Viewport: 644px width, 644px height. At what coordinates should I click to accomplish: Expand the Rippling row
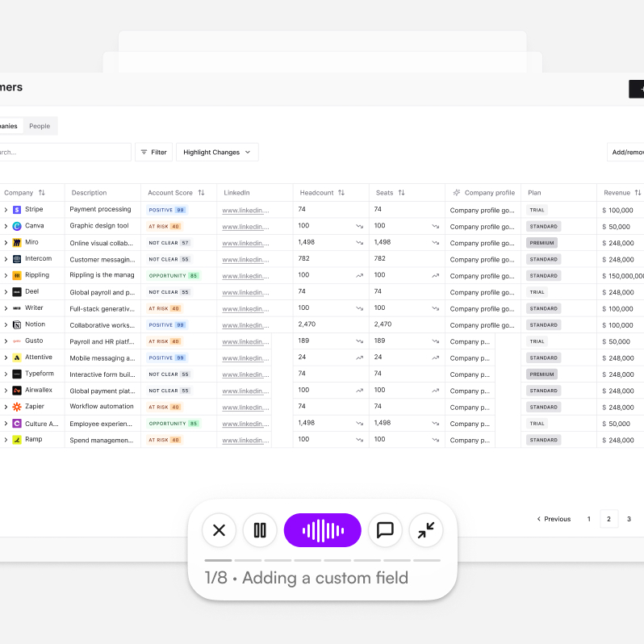(6, 275)
